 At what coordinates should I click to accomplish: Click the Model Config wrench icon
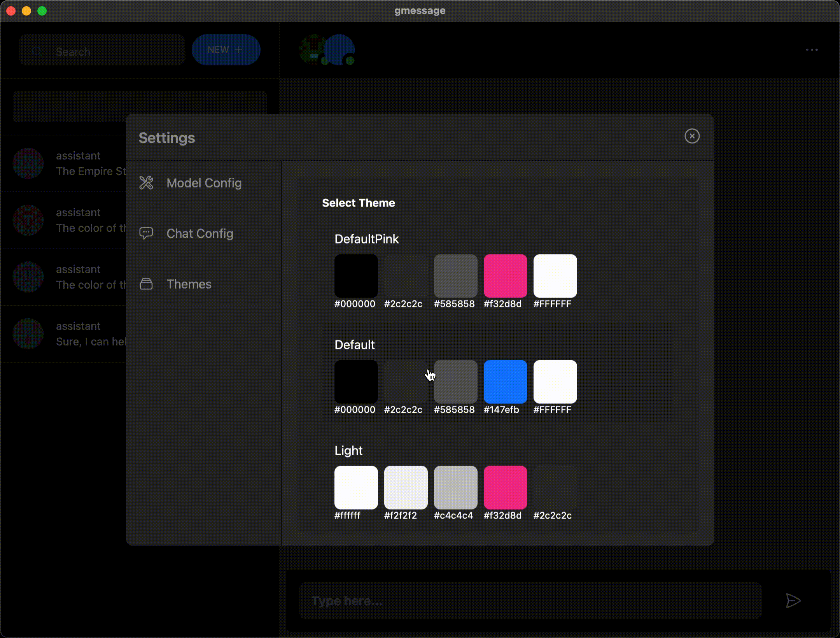(x=146, y=183)
